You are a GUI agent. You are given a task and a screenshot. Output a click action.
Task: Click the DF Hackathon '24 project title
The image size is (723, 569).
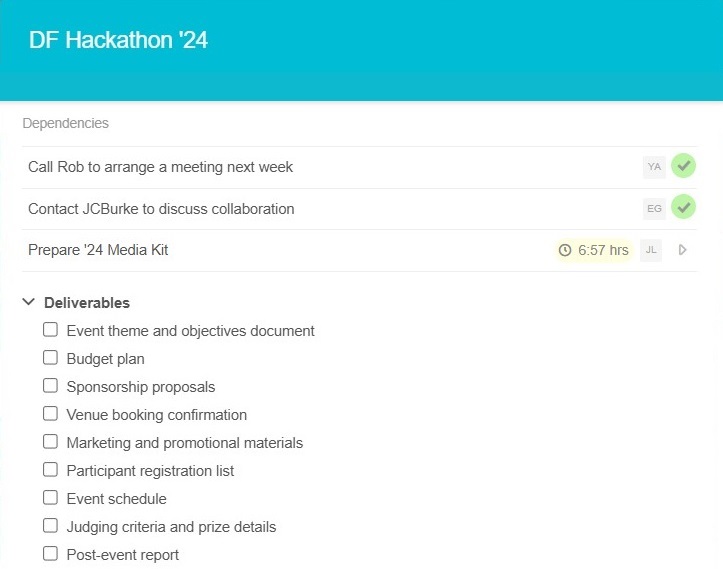pos(118,41)
